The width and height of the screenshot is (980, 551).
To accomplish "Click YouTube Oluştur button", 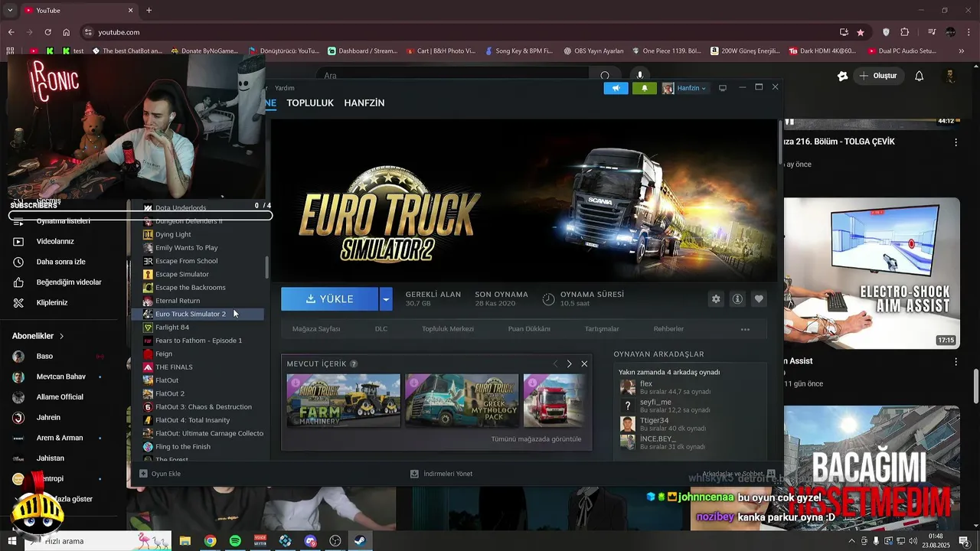I will pos(879,76).
